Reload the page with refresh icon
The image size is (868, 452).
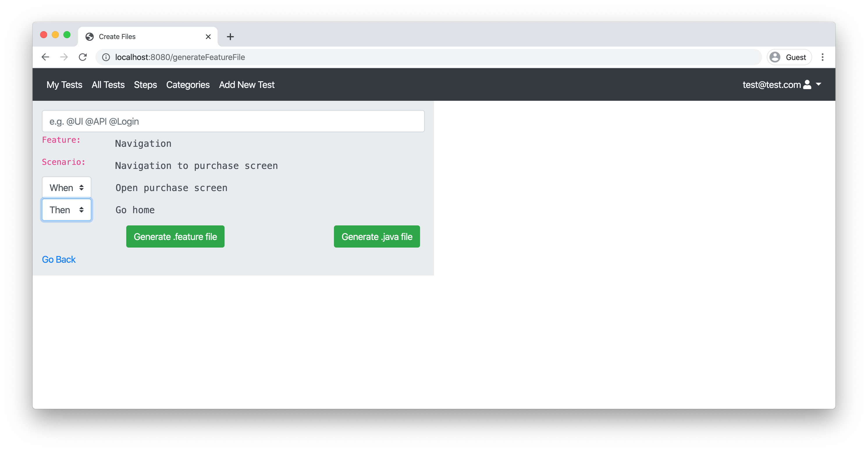(83, 57)
